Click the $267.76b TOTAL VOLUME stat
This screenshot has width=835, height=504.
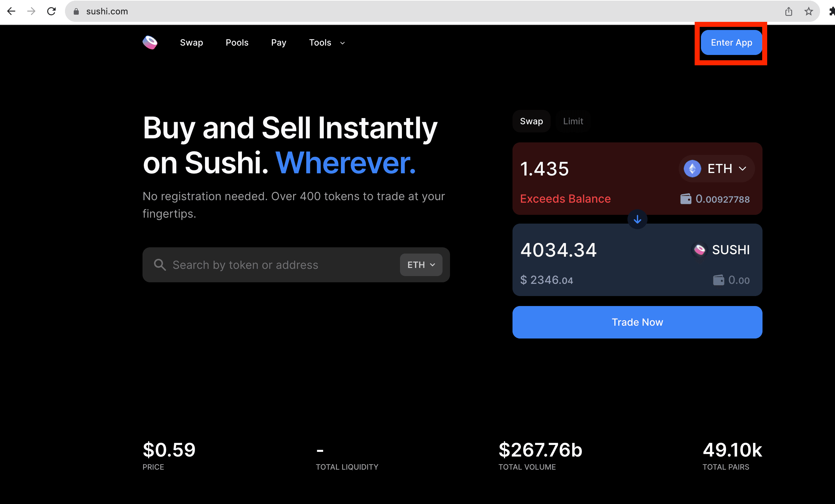click(540, 456)
